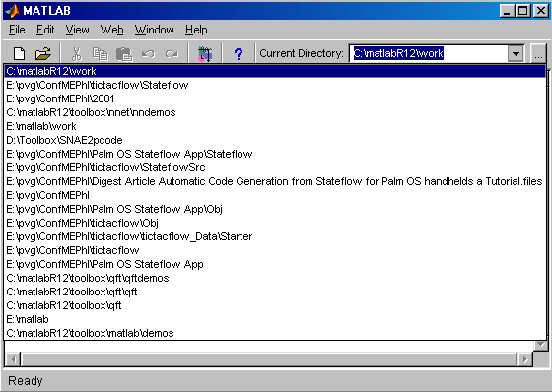
Task: Choose tictacflow\StateflowSrc directory
Action: tap(275, 167)
